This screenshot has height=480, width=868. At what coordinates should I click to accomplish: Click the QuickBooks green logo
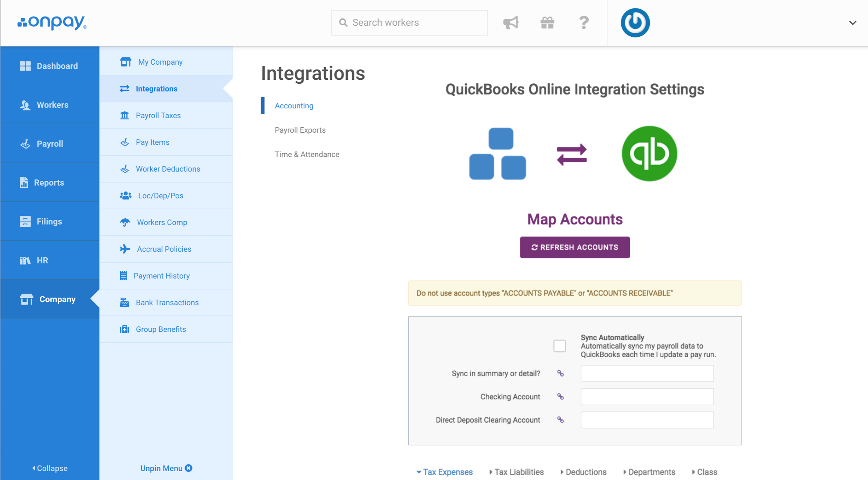(x=649, y=154)
